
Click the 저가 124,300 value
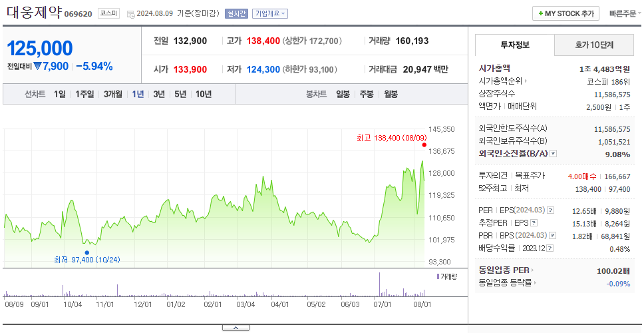click(x=263, y=69)
